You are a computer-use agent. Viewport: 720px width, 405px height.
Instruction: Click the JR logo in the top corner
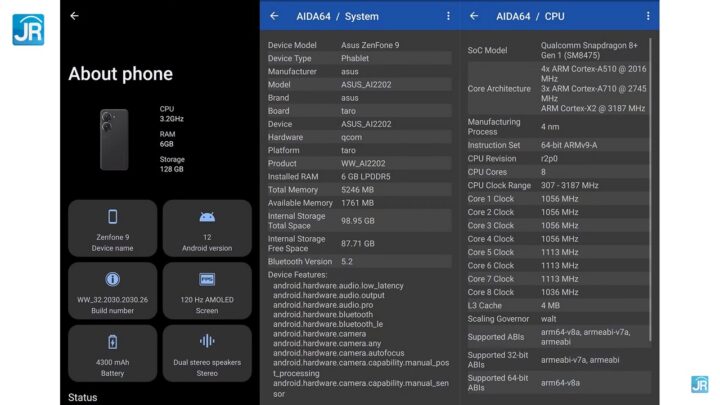point(27,29)
